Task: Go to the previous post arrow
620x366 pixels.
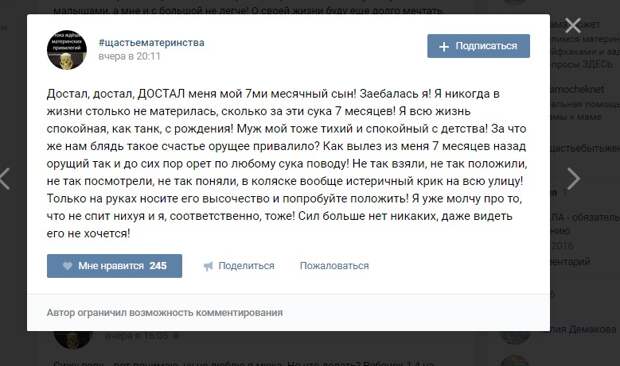Action: [x=4, y=179]
